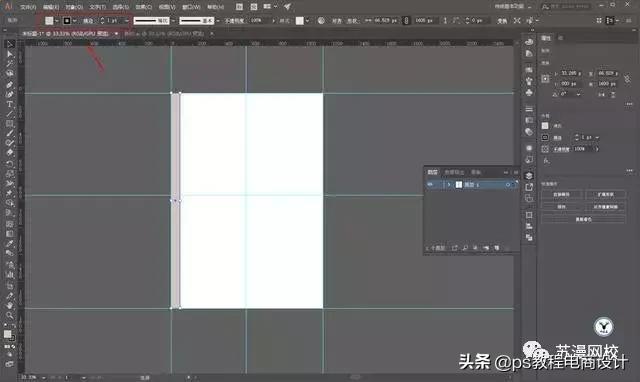Image resolution: width=640 pixels, height=382 pixels.
Task: Select the Rotate tool
Action: (10, 164)
